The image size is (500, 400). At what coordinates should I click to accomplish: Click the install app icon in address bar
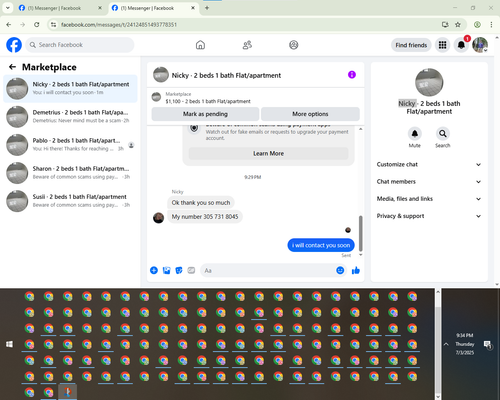tap(445, 25)
